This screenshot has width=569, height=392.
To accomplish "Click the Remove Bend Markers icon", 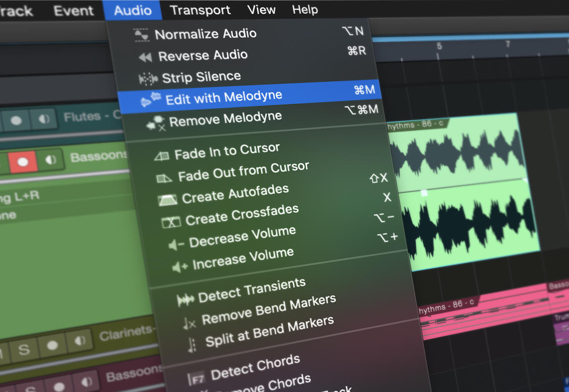I will [x=189, y=323].
